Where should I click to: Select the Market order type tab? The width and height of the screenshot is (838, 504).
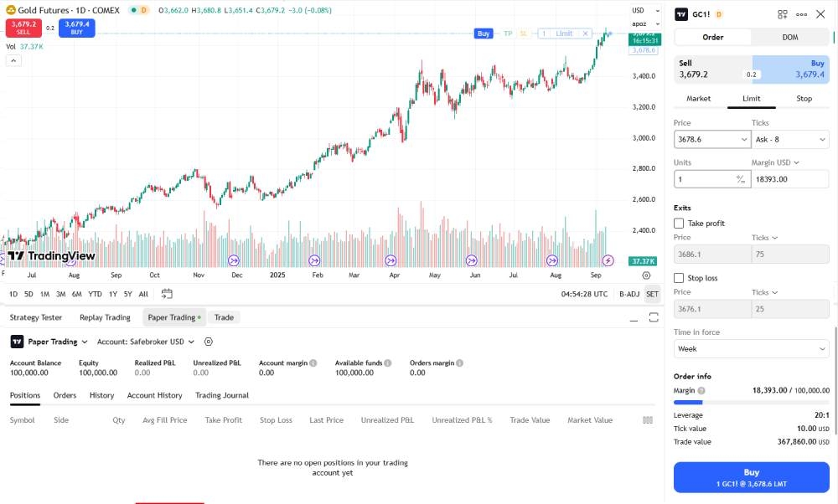698,99
